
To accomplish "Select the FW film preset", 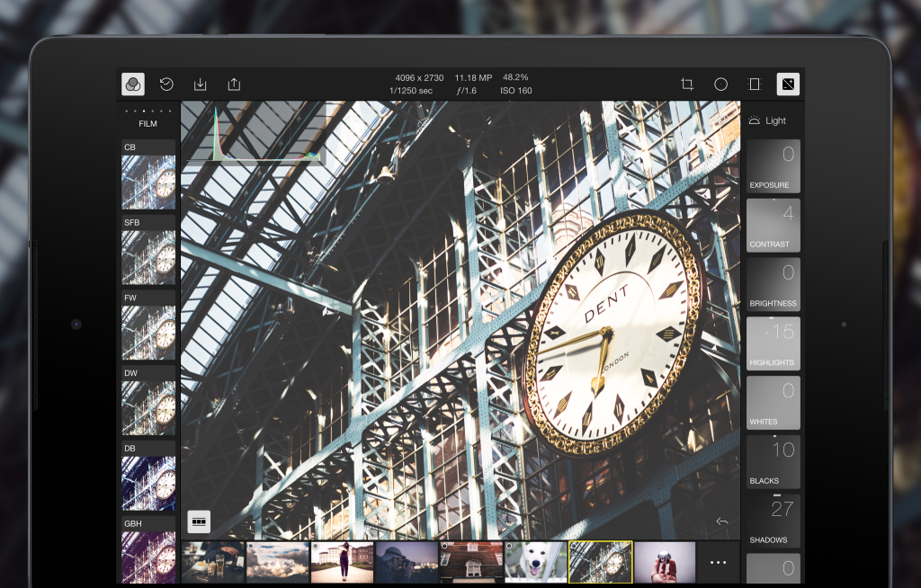I will [148, 325].
